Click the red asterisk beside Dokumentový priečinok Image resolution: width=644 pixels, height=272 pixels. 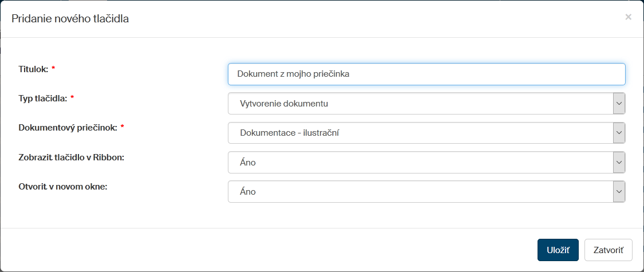(x=122, y=128)
